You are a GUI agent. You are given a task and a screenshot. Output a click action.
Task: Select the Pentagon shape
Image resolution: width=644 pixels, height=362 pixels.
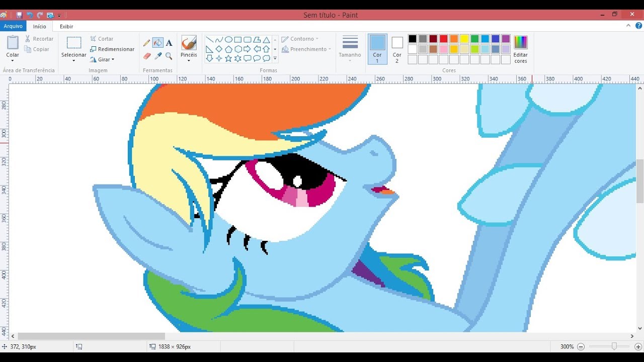pos(228,49)
